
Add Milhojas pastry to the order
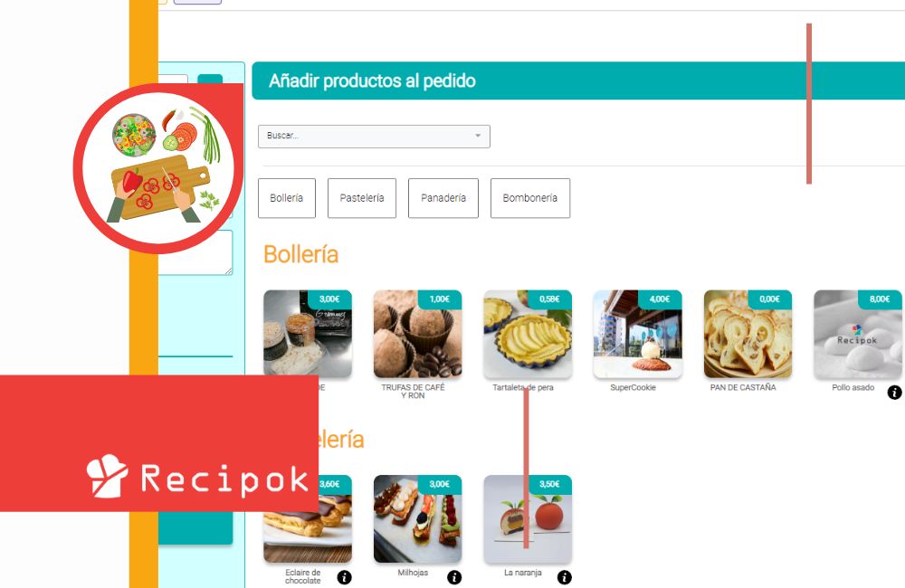[417, 518]
